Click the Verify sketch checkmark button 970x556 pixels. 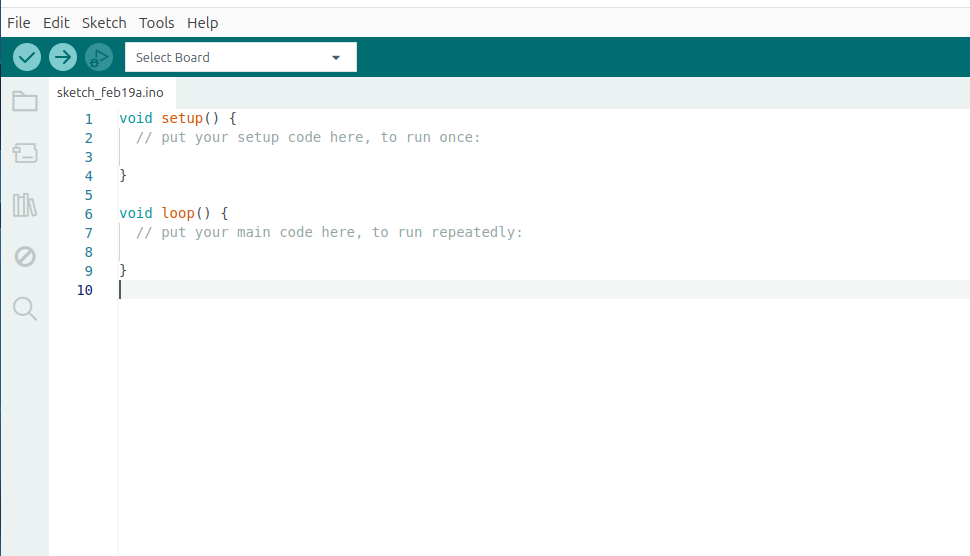[26, 57]
